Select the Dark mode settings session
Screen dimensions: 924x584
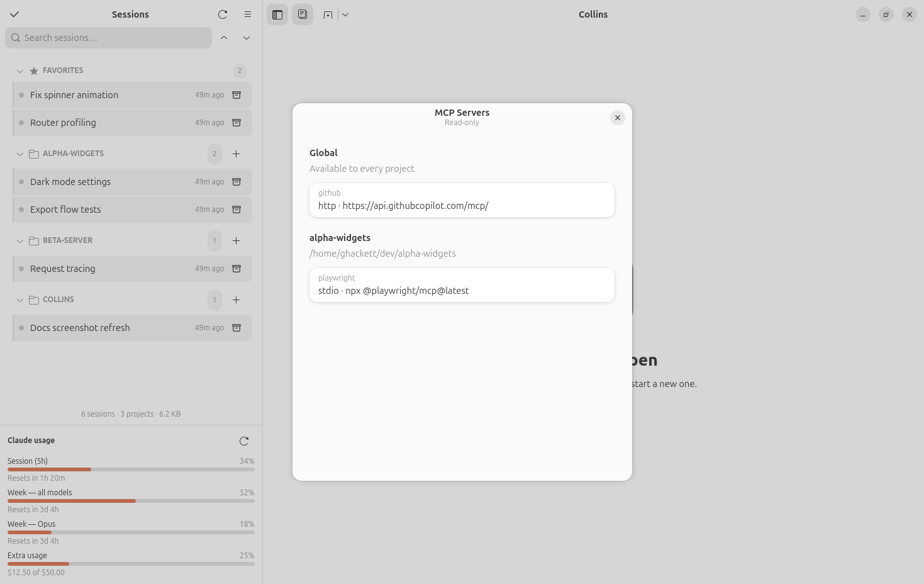click(x=132, y=182)
